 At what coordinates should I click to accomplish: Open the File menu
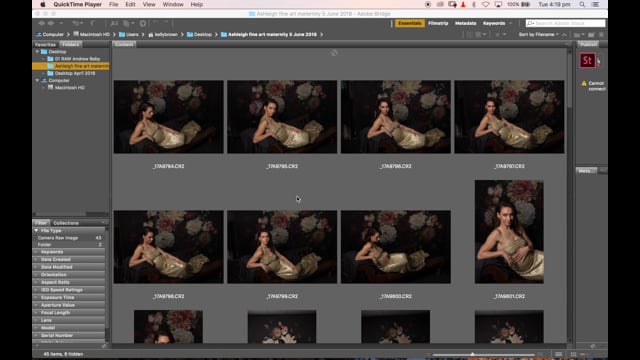pyautogui.click(x=113, y=4)
